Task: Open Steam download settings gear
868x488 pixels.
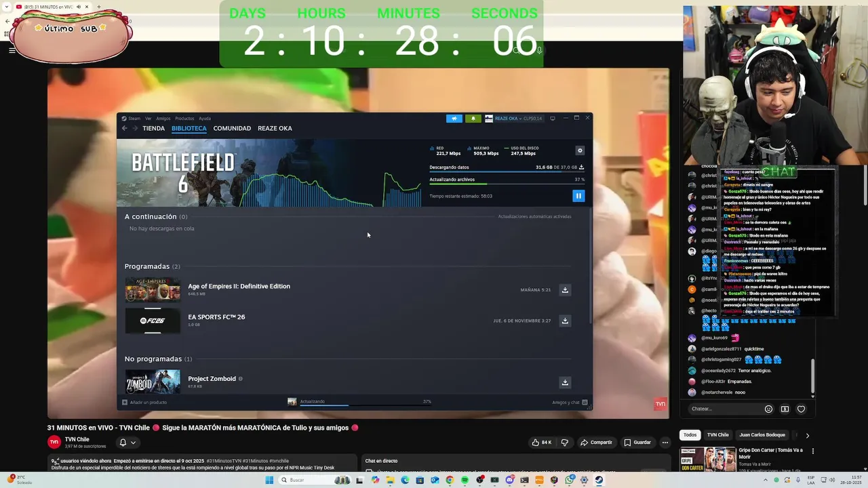Action: click(580, 150)
